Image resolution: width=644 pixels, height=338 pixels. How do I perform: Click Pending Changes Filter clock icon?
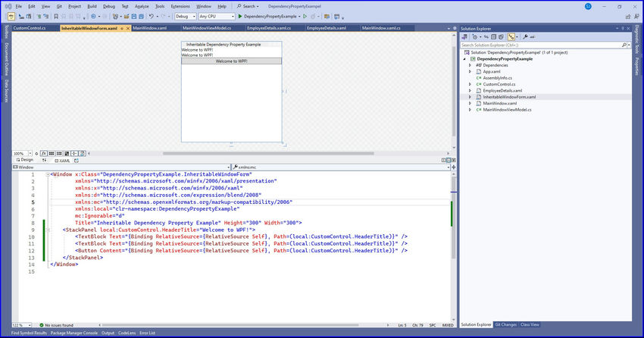475,37
